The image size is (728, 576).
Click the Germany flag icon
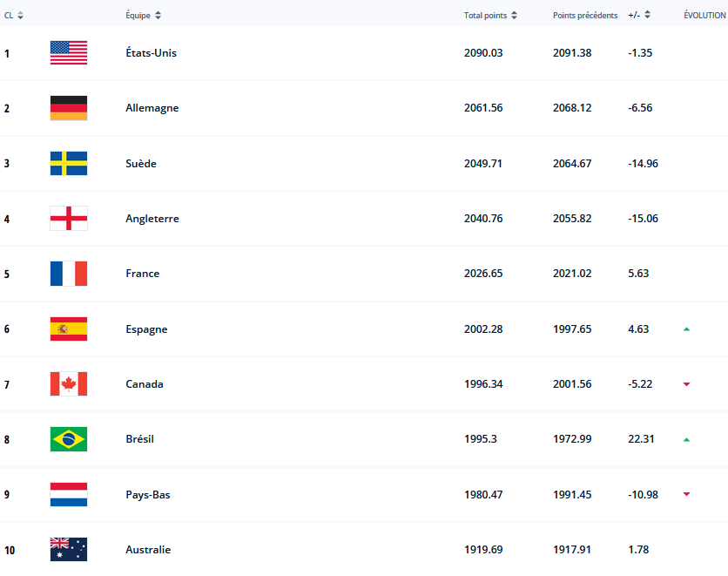pyautogui.click(x=69, y=108)
